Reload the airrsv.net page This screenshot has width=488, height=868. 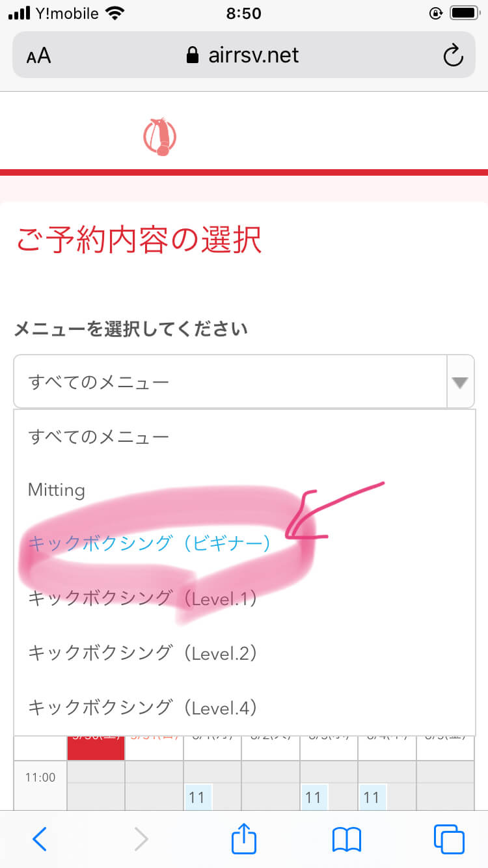tap(452, 56)
